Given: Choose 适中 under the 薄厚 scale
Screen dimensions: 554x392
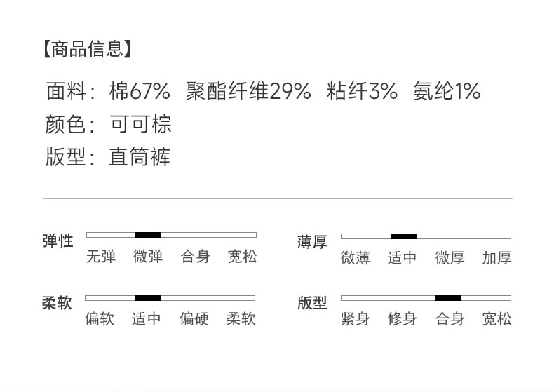Looking at the screenshot, I should pos(403,258).
